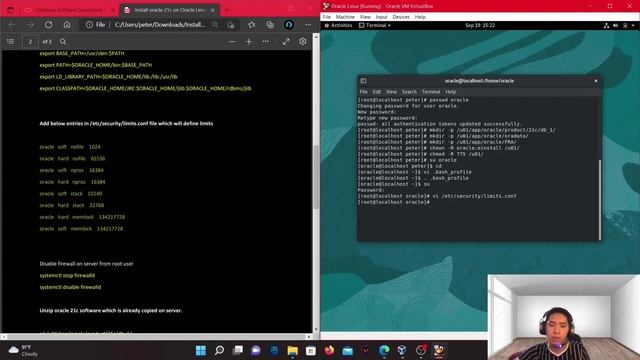
Task: Open VirtualBox View menu
Action: (x=365, y=17)
